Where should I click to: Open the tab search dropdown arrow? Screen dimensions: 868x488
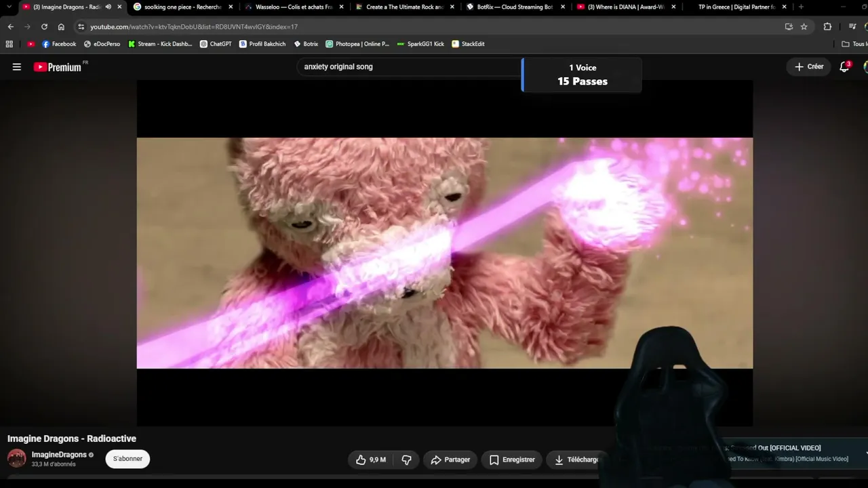9,7
